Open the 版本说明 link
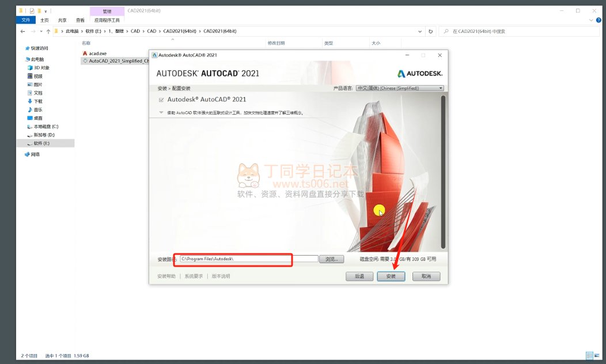Viewport: 606px width, 364px height. (x=221, y=276)
